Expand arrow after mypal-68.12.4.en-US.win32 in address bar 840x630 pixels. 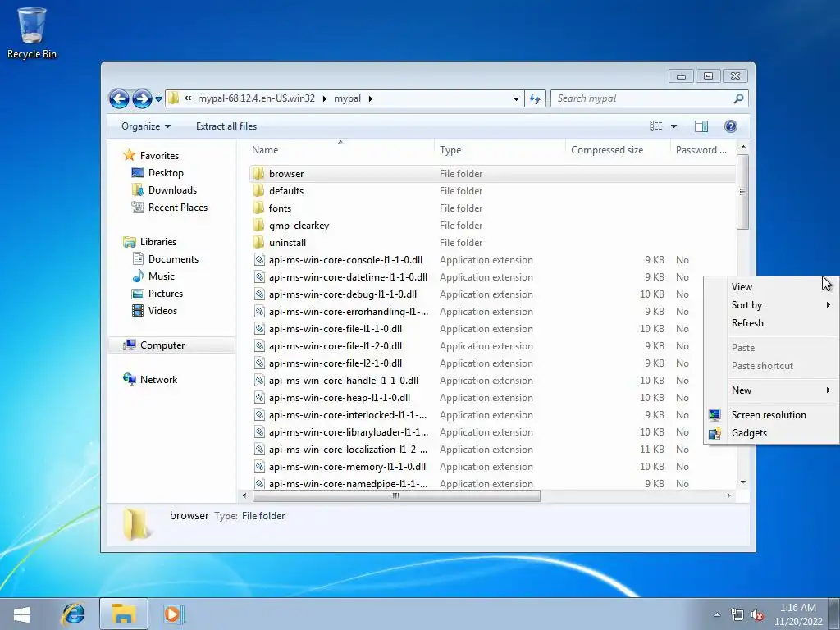click(x=325, y=98)
